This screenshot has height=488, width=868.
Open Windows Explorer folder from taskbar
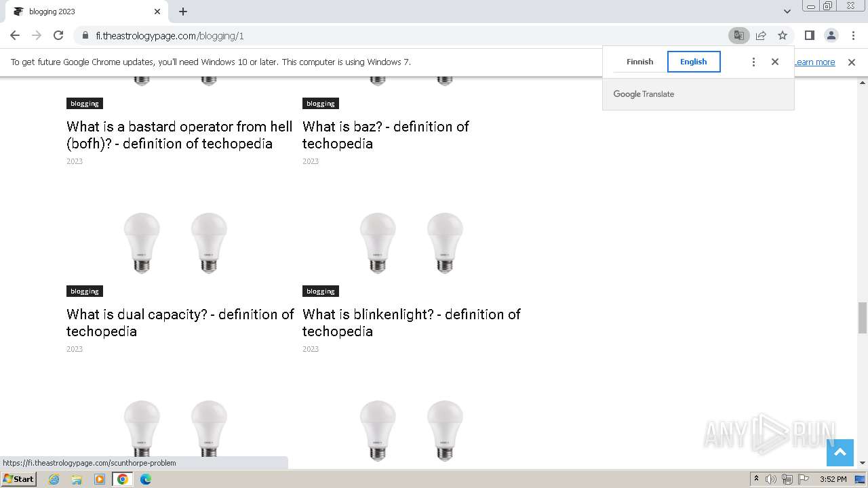(x=77, y=479)
